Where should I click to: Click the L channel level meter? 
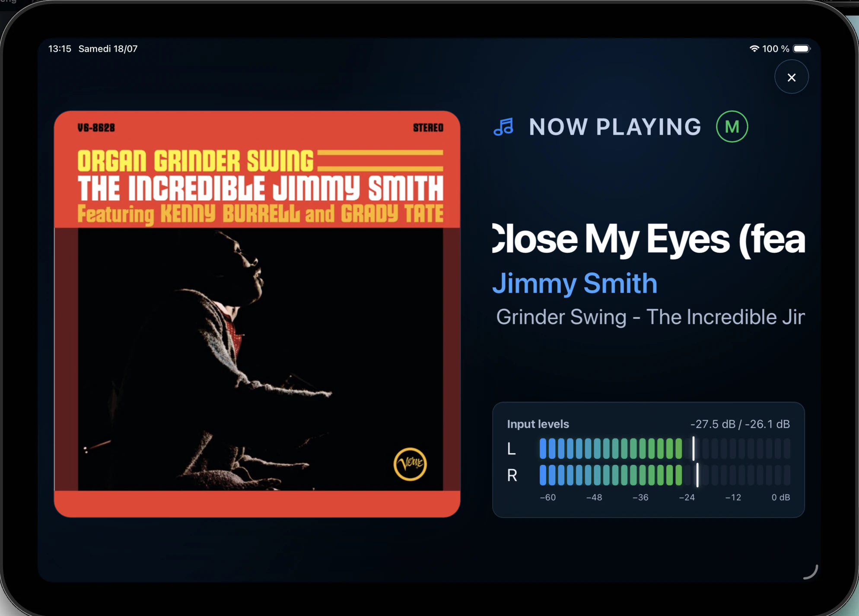pos(665,448)
